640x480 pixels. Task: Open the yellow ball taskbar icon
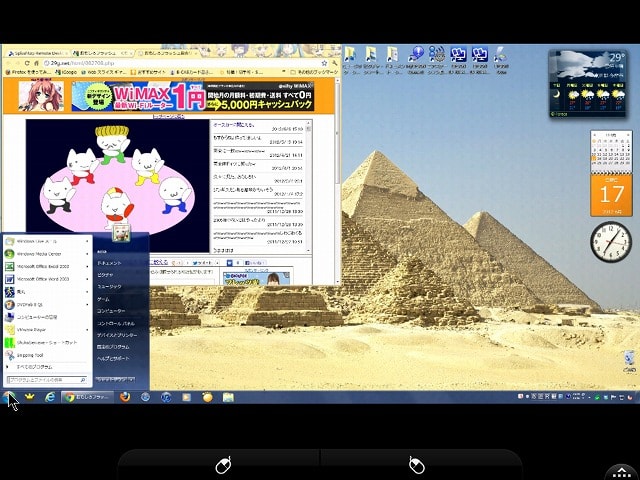(x=207, y=397)
